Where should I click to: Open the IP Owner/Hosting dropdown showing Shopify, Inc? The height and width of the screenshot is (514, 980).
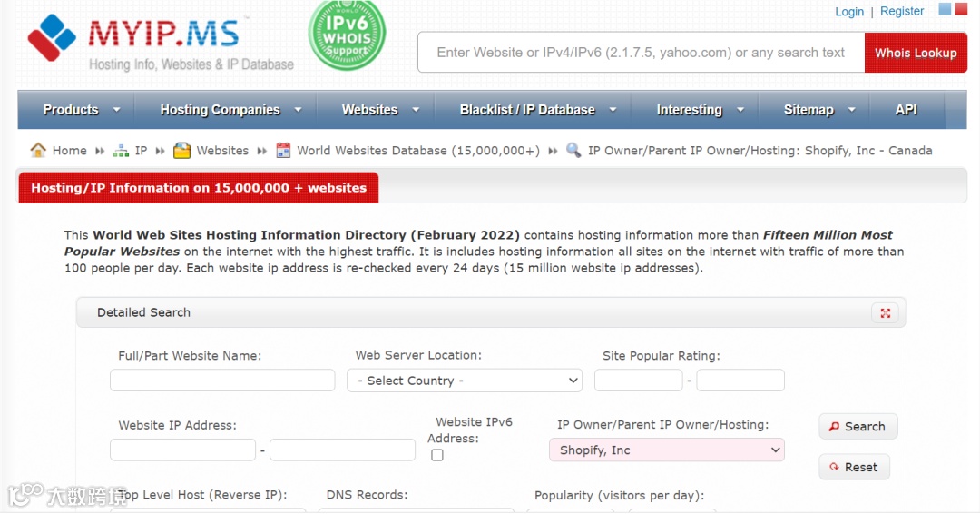tap(667, 450)
